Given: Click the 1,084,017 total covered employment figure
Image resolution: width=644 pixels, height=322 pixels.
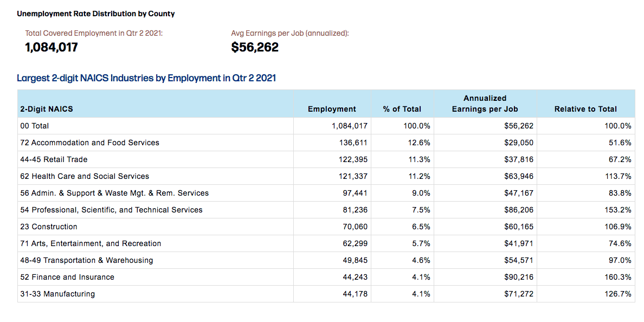Looking at the screenshot, I should point(51,47).
